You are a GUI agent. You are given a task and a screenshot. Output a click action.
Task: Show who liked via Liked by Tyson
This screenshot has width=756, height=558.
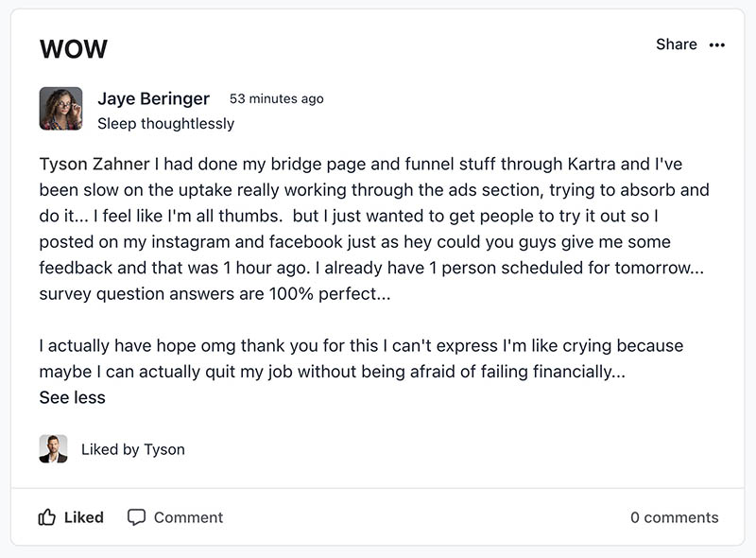[133, 449]
